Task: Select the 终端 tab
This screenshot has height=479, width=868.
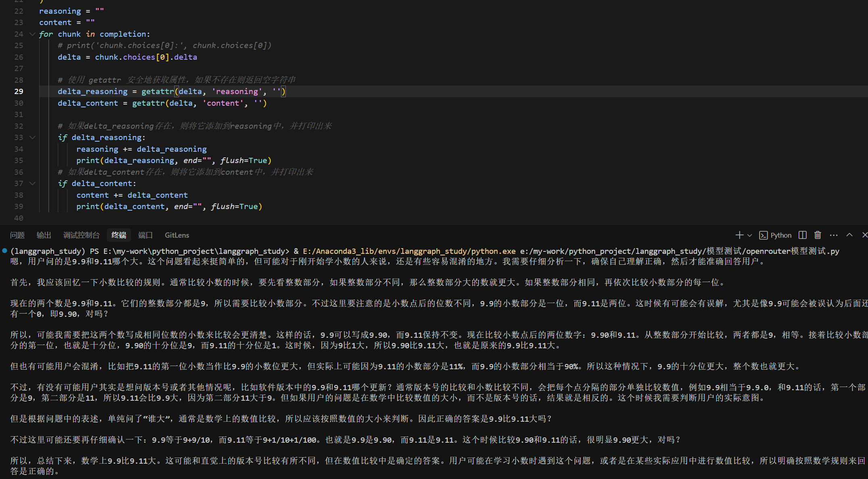Action: coord(119,235)
